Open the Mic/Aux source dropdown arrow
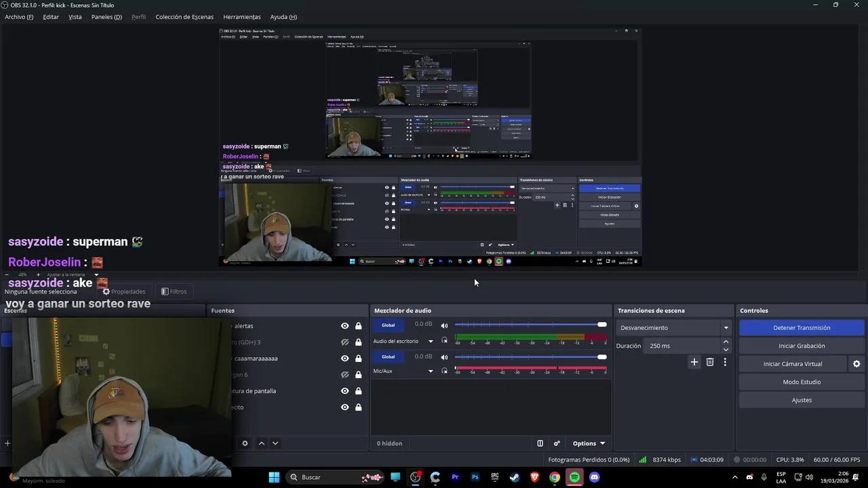The image size is (868, 488). click(430, 371)
